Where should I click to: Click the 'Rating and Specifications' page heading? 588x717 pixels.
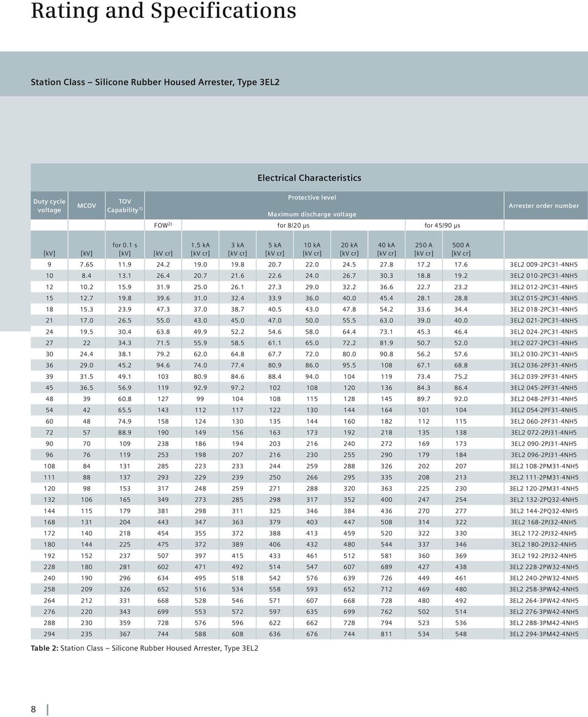pos(164,10)
